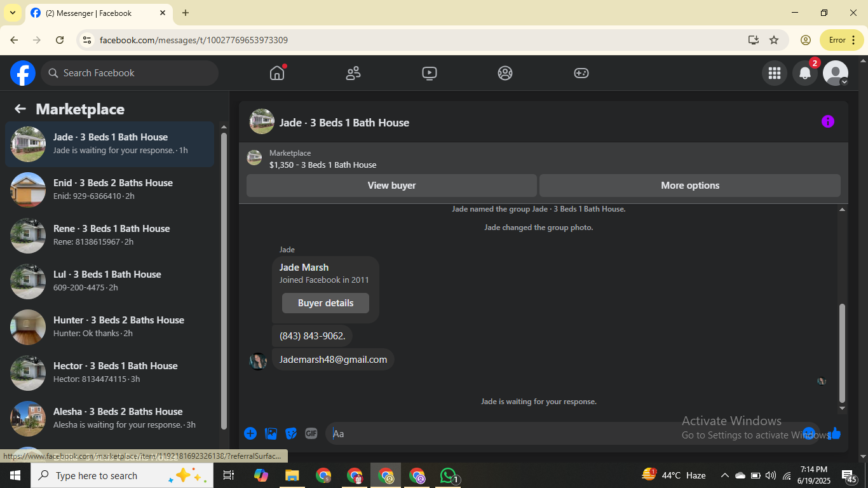Open the Groups icon in top navigation
The image size is (868, 488).
505,73
